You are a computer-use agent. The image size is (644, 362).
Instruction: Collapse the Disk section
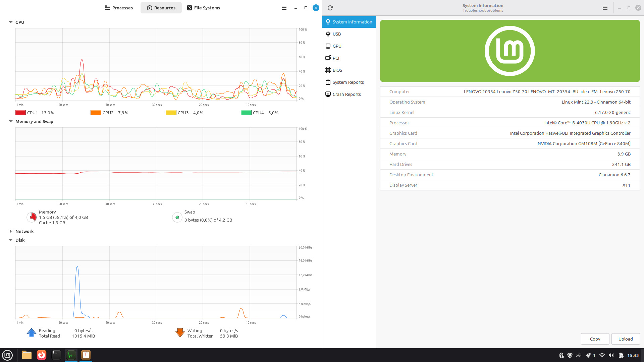point(11,240)
